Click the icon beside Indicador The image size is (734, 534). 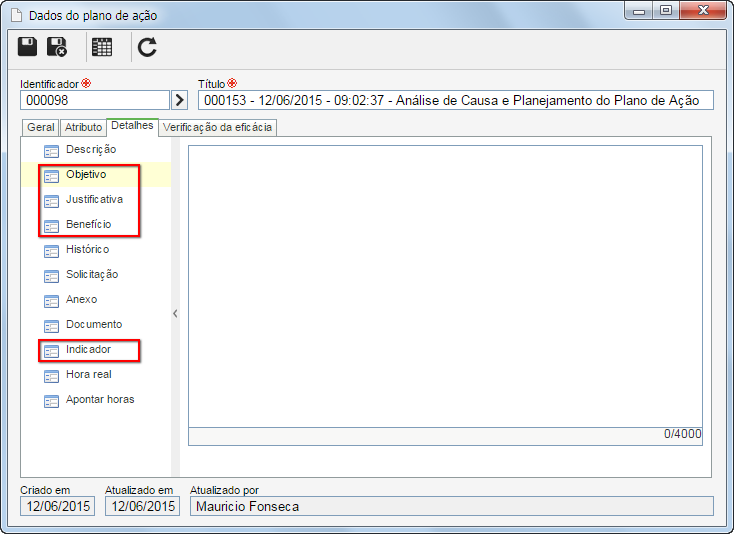(x=51, y=351)
